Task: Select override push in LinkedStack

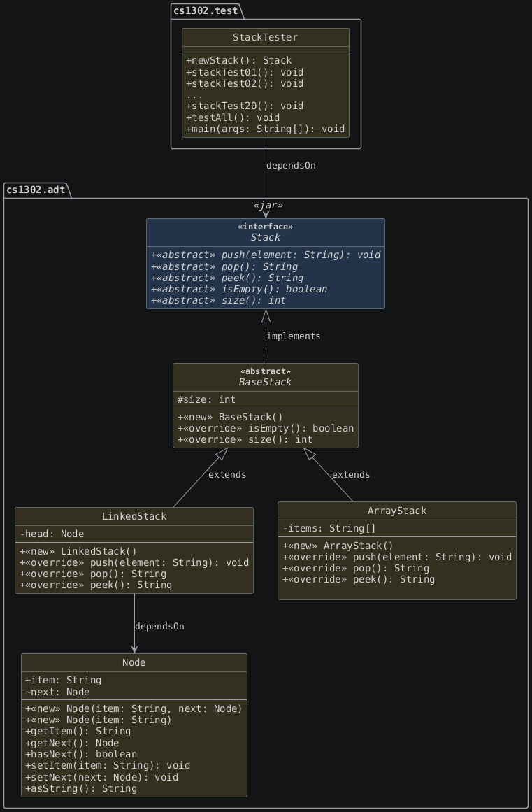Action: coord(134,562)
